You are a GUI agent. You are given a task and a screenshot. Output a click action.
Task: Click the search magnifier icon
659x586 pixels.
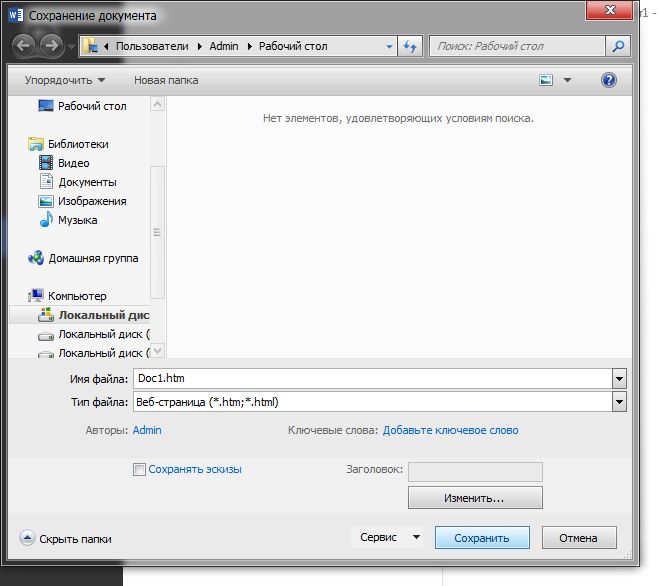(619, 46)
